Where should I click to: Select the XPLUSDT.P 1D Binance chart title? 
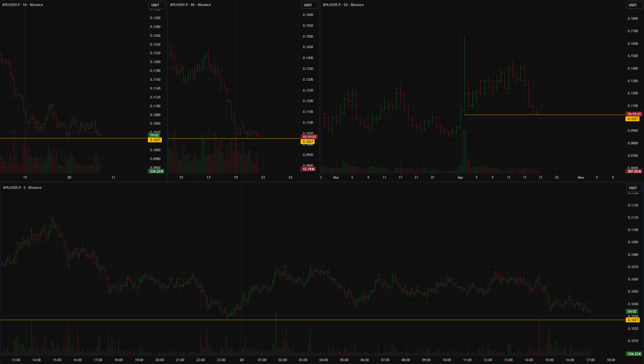tap(343, 5)
